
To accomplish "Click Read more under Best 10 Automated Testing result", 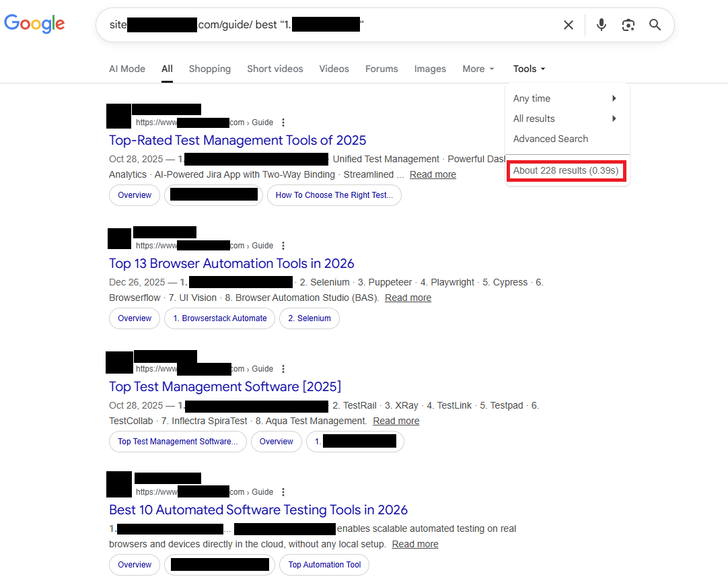I will click(415, 544).
